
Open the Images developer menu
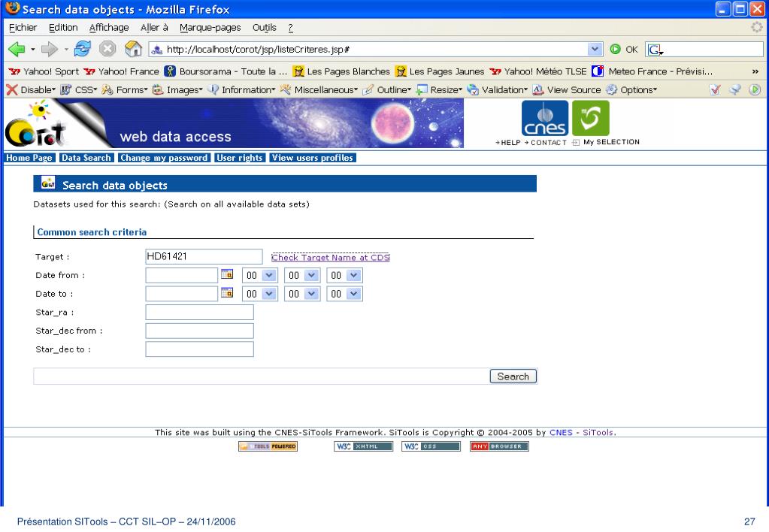click(177, 89)
